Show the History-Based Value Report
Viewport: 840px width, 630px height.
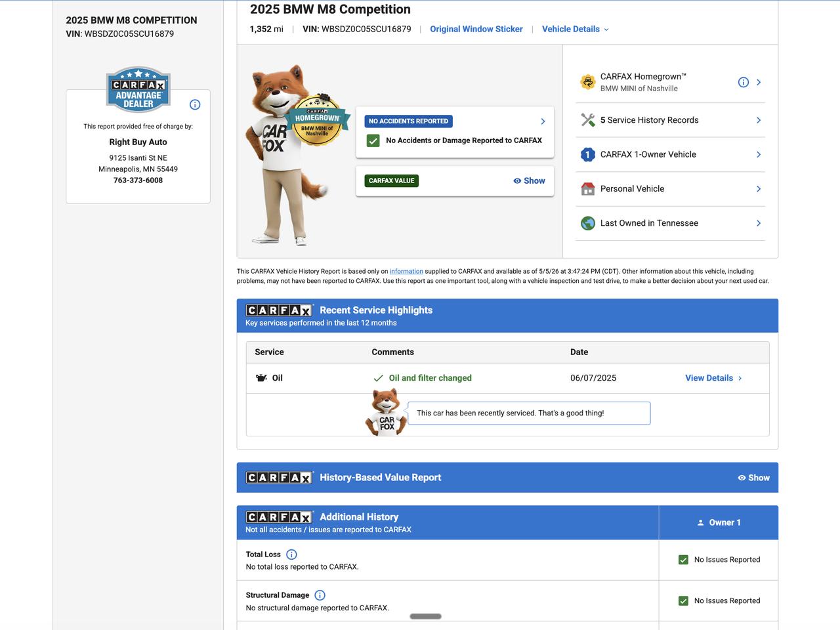(753, 478)
